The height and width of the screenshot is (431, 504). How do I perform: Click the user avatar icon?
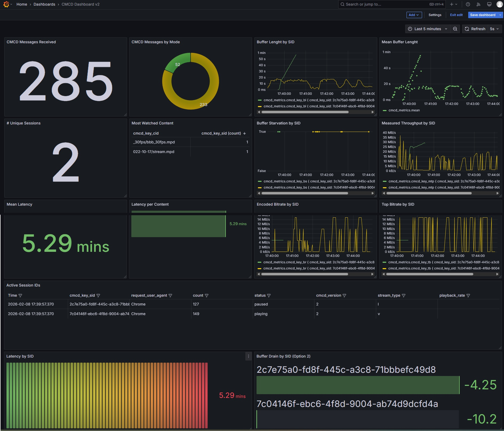(x=499, y=4)
